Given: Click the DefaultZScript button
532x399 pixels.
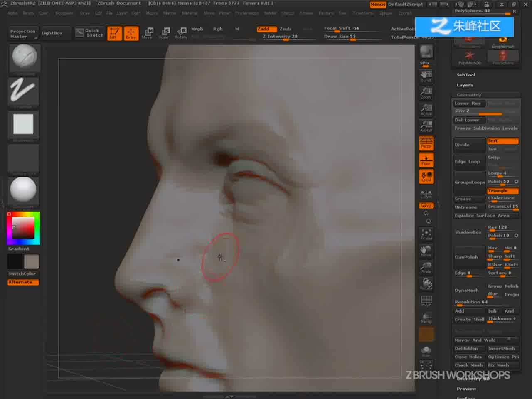Looking at the screenshot, I should click(x=406, y=5).
